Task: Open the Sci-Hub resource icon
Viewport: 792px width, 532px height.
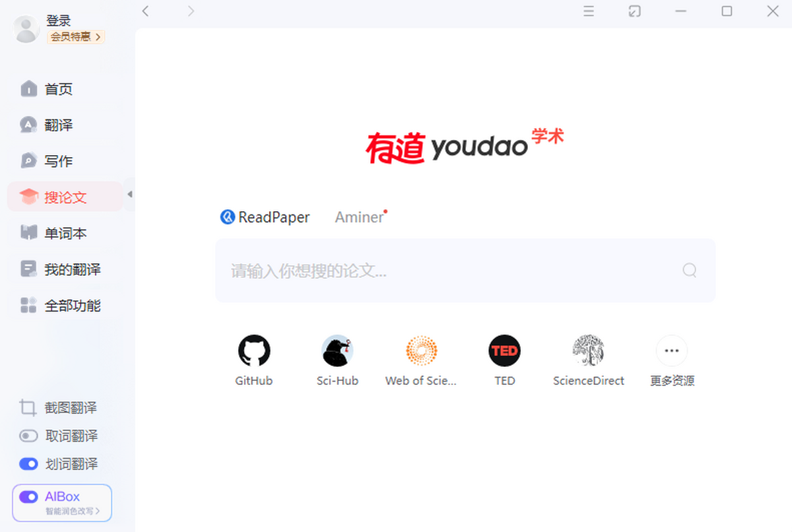Action: pyautogui.click(x=337, y=351)
